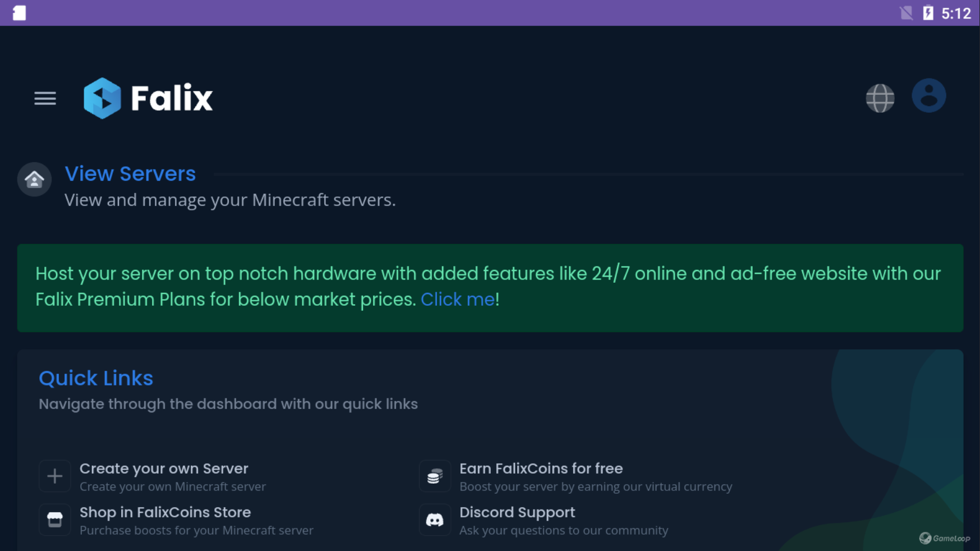Click 'Navigate through the dashboard' subtitle

(x=228, y=404)
